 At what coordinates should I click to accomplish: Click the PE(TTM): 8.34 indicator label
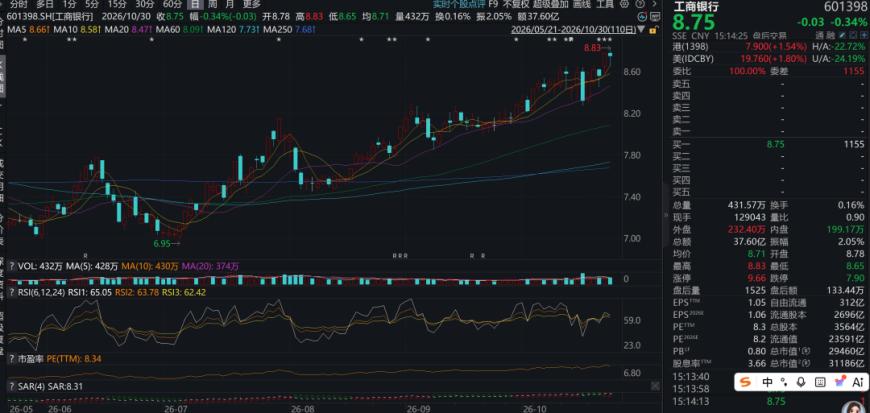[x=73, y=360]
